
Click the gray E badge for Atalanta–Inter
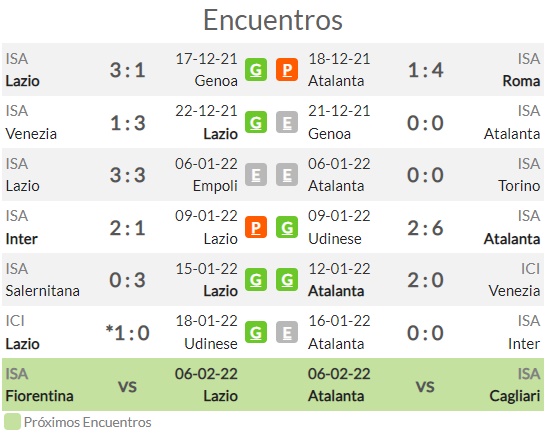(x=287, y=332)
